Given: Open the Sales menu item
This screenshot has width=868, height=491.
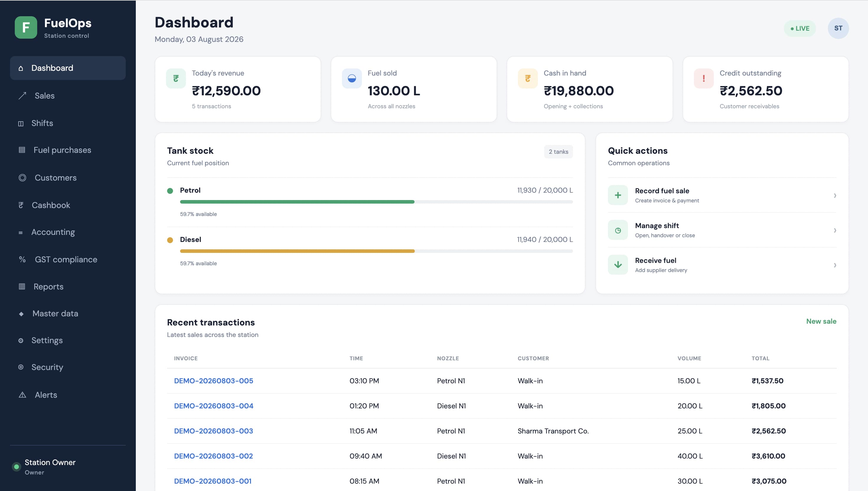Looking at the screenshot, I should tap(68, 96).
